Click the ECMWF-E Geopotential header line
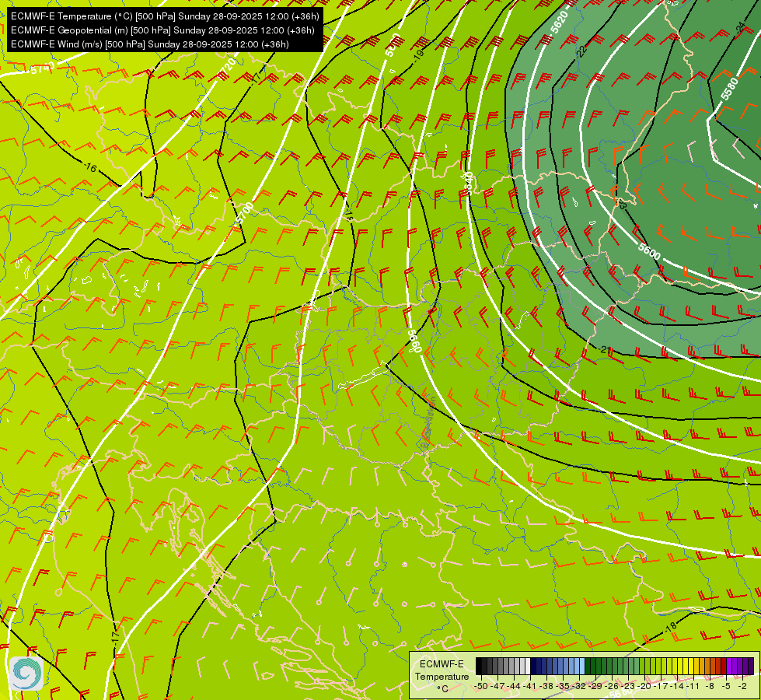 tap(162, 30)
